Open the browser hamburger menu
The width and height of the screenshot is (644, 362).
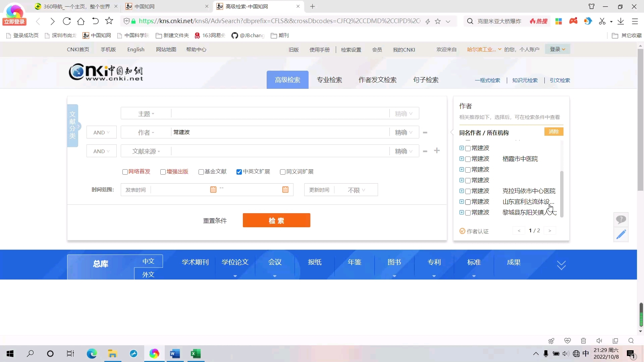pyautogui.click(x=635, y=21)
